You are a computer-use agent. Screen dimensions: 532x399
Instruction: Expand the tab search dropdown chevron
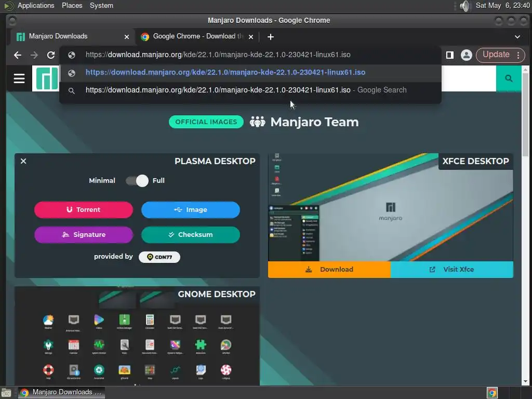pos(517,37)
